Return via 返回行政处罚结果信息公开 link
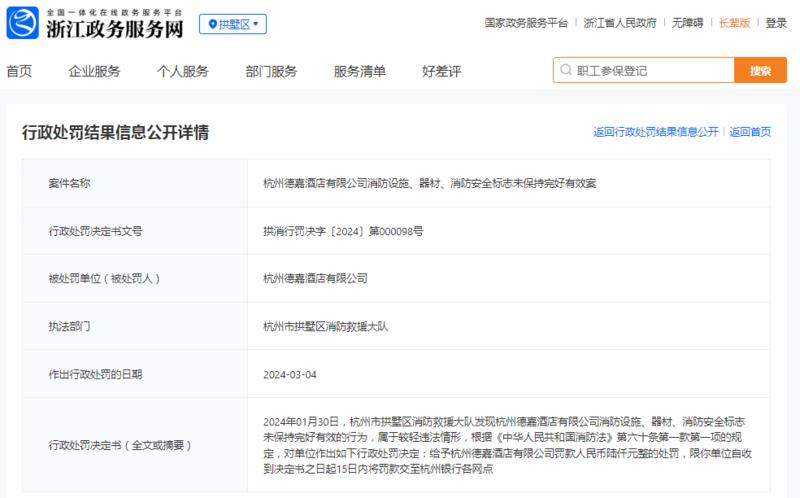Image resolution: width=800 pixels, height=498 pixels. 656,132
